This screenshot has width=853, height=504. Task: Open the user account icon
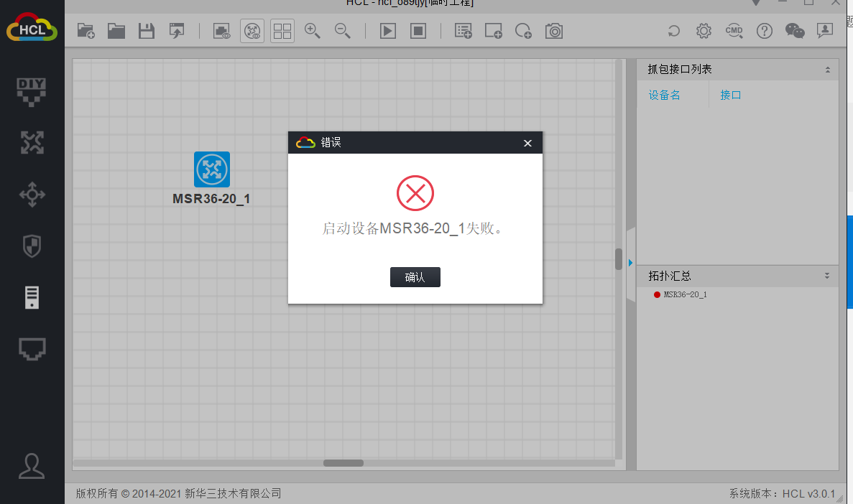point(32,466)
